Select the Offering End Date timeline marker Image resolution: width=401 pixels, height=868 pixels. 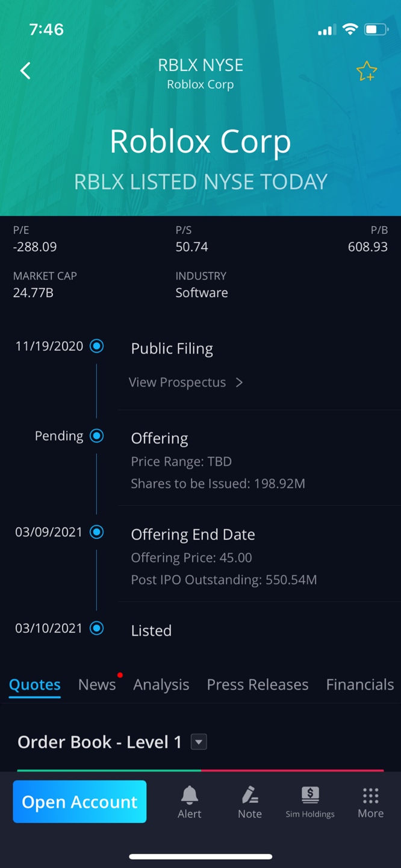click(x=96, y=532)
